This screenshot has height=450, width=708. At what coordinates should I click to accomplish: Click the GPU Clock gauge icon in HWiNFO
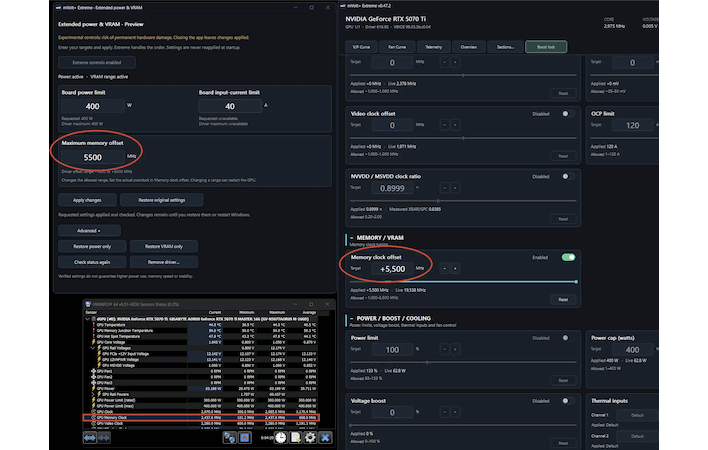[93, 412]
